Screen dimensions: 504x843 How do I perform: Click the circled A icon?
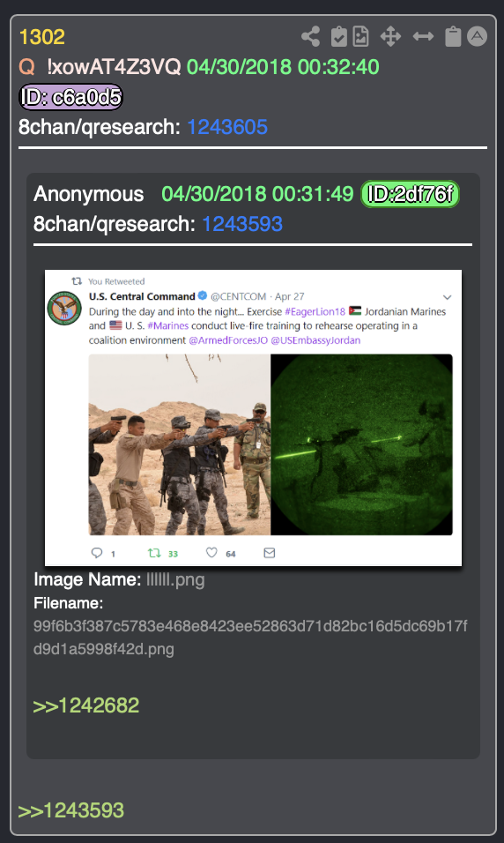(477, 36)
